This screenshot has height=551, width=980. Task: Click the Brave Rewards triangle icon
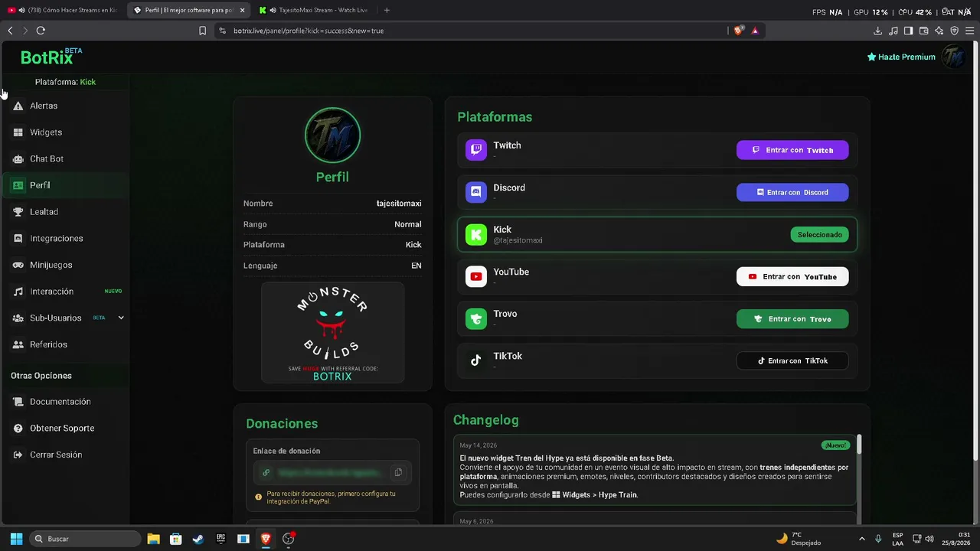coord(755,31)
